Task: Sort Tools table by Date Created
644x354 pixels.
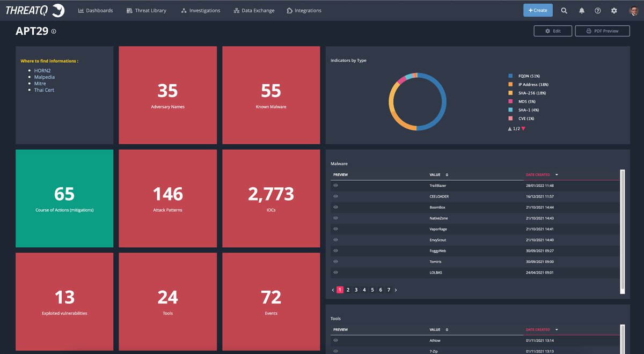Action: tap(542, 329)
